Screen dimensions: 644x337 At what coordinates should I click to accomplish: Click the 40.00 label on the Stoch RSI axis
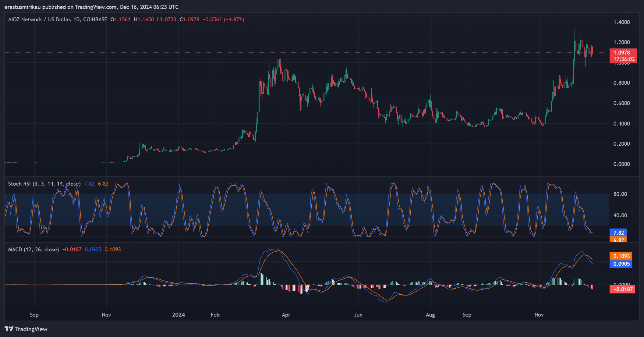coord(620,215)
